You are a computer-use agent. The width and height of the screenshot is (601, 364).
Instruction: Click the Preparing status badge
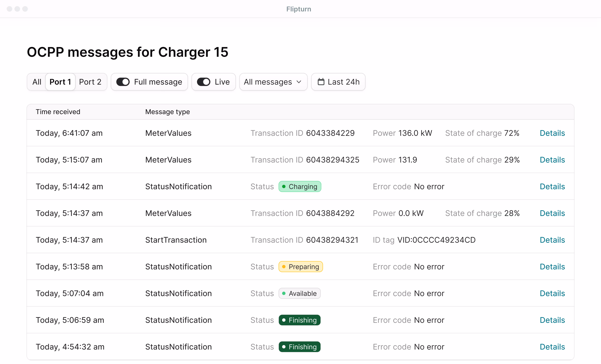pos(300,266)
